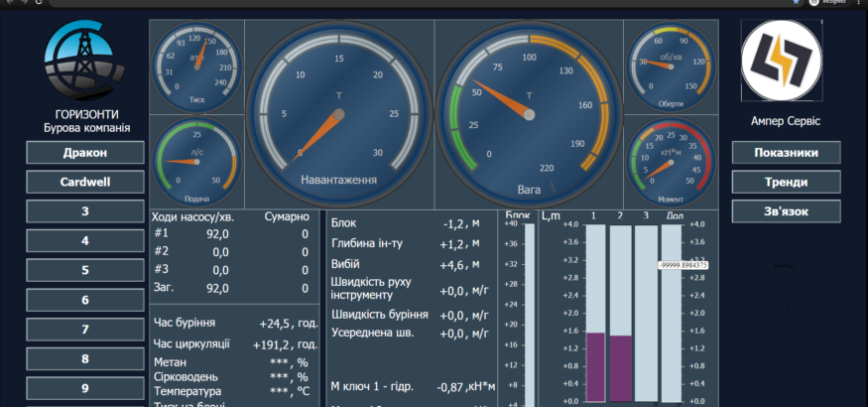Click the Оберти rpm gauge
Image resolution: width=868 pixels, height=407 pixels.
click(x=671, y=67)
